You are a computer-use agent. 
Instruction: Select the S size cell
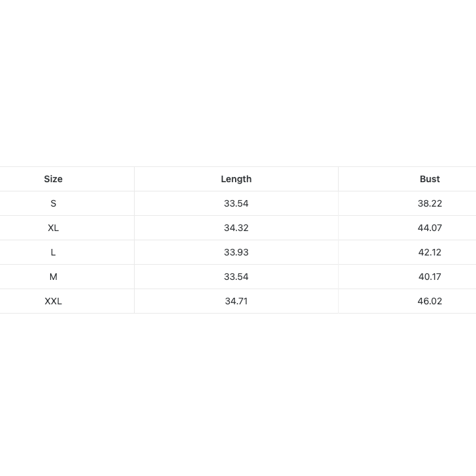coord(53,203)
